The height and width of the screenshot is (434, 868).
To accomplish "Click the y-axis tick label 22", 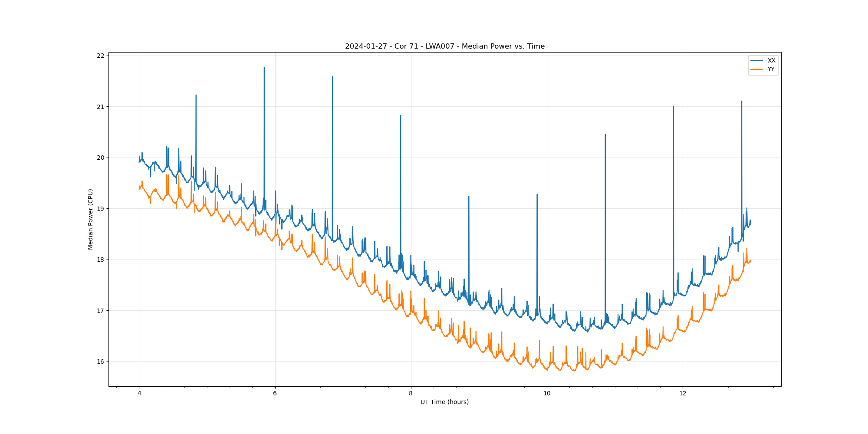I will point(101,56).
